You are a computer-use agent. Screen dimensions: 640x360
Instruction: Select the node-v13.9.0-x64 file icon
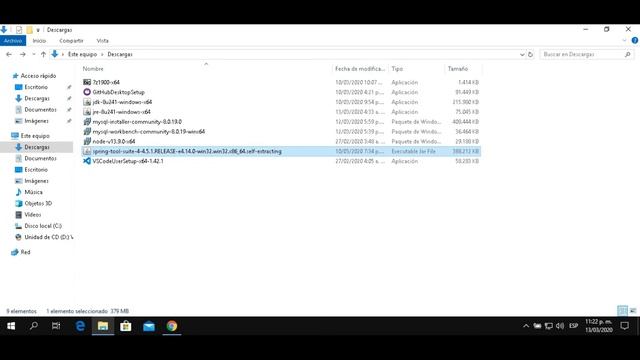click(87, 141)
